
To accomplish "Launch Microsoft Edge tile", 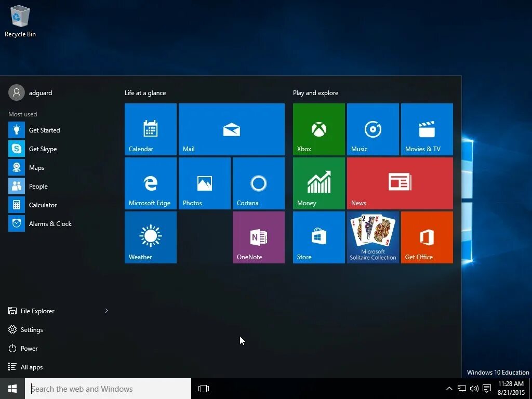I will click(151, 183).
